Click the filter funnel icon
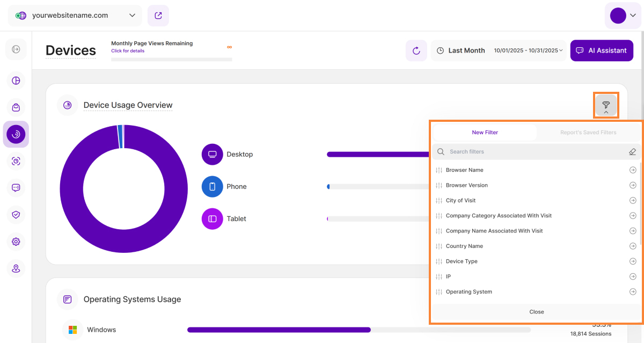 pyautogui.click(x=606, y=105)
